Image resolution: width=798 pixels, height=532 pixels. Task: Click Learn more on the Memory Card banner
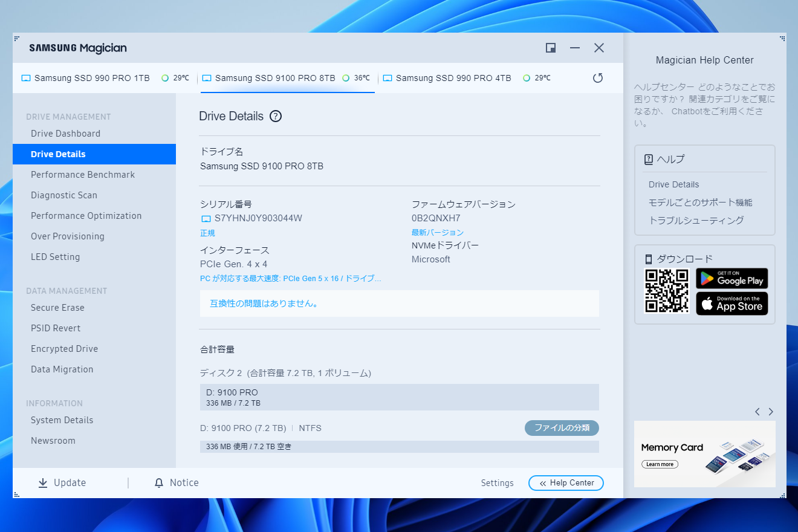point(660,464)
